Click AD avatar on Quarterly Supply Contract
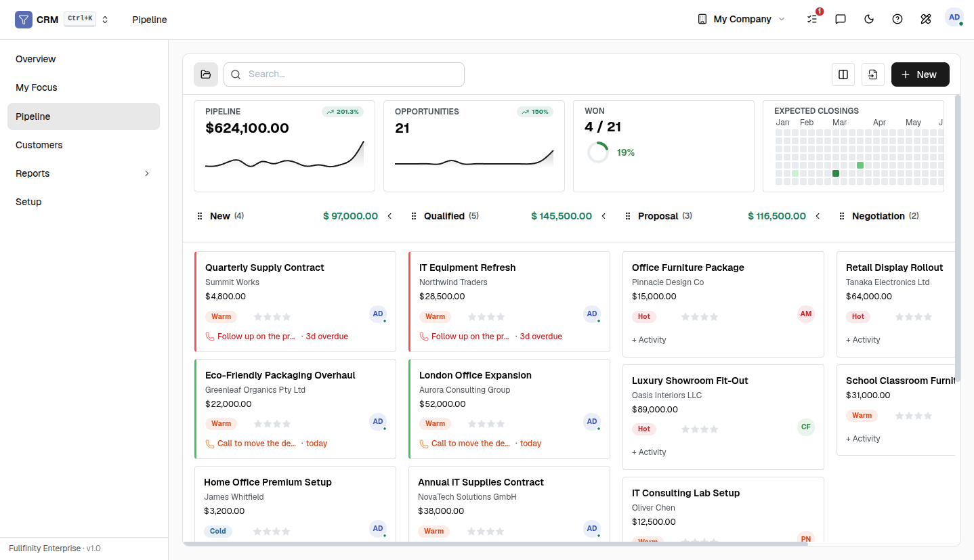The image size is (974, 560). point(378,314)
